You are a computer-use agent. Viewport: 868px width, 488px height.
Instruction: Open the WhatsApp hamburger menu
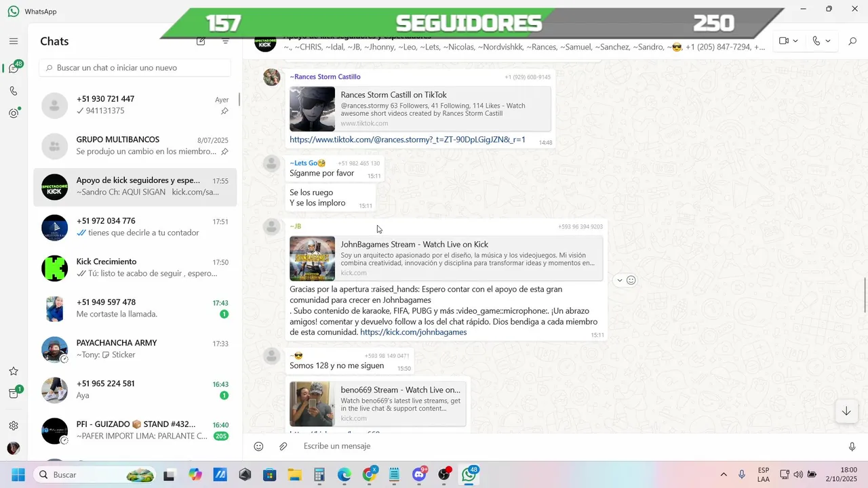pos(14,41)
